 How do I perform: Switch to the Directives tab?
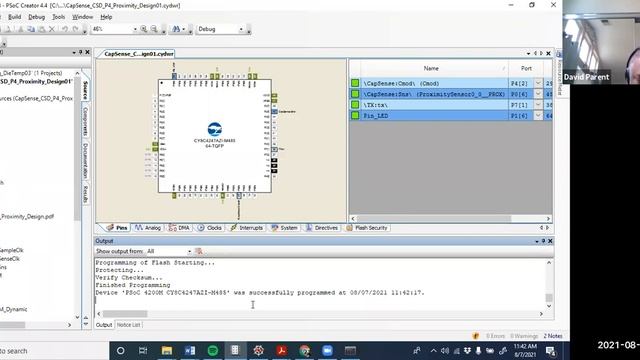coord(322,228)
